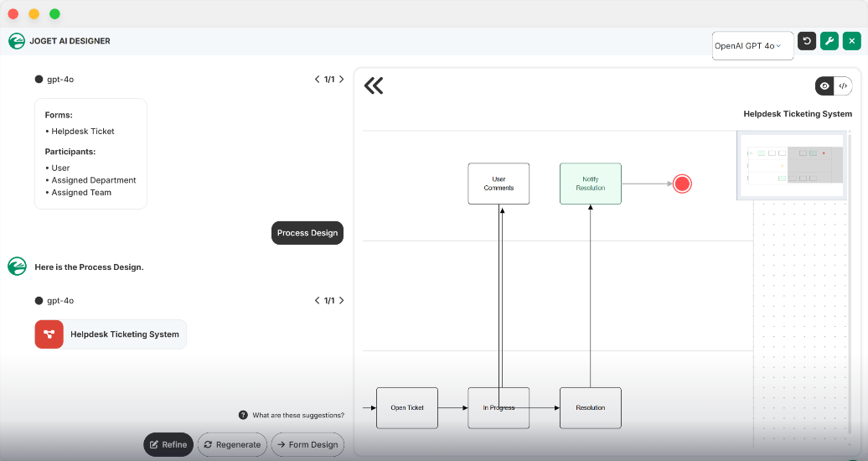Click the Joget avatar beside Process Design message
Screen dimensions: 868x461
point(17,267)
